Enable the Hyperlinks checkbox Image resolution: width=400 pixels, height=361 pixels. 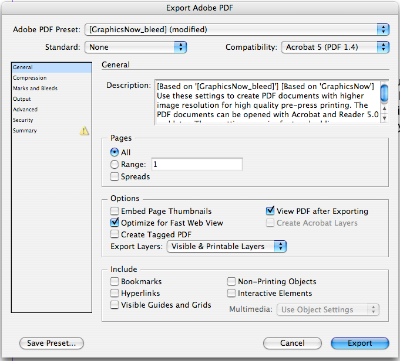pos(114,293)
